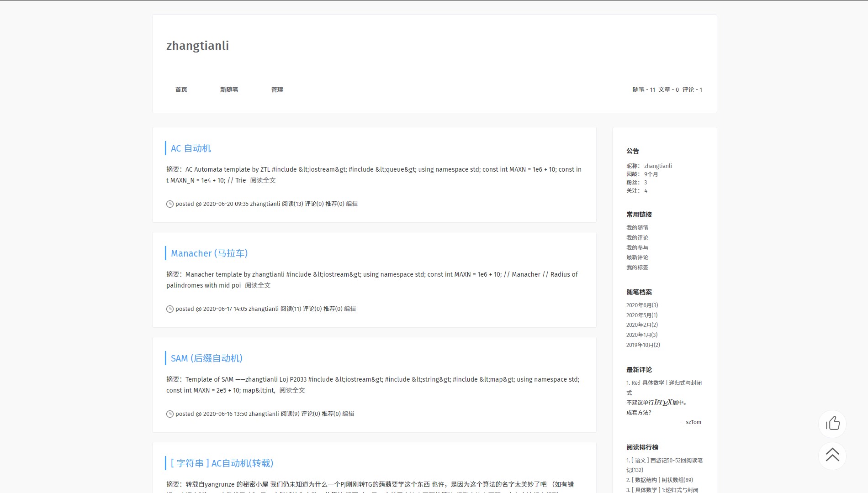868x493 pixels.
Task: Open the SAM (后缀自动机) post title
Action: coord(206,358)
